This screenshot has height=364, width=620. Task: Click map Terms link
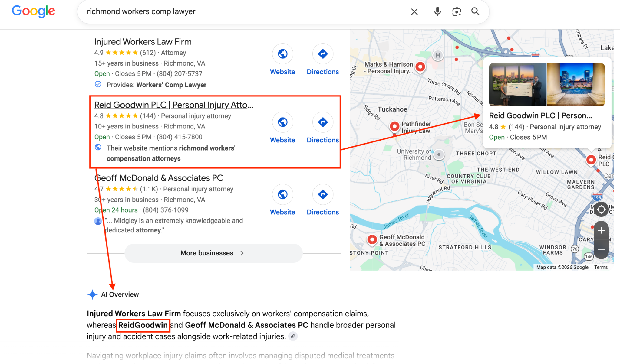point(601,267)
